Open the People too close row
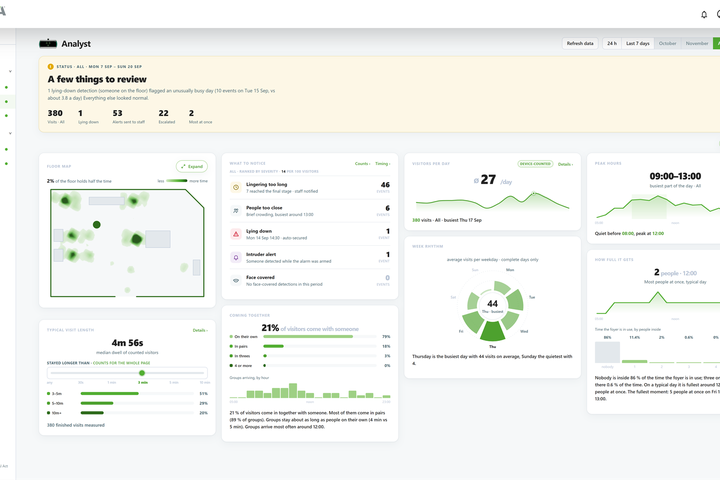Screen dimensions: 720x480 pyautogui.click(x=310, y=211)
